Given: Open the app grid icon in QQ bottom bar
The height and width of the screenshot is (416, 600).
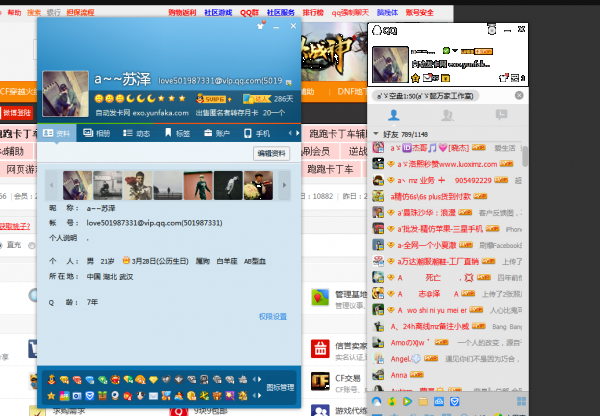Looking at the screenshot, I should click(521, 401).
